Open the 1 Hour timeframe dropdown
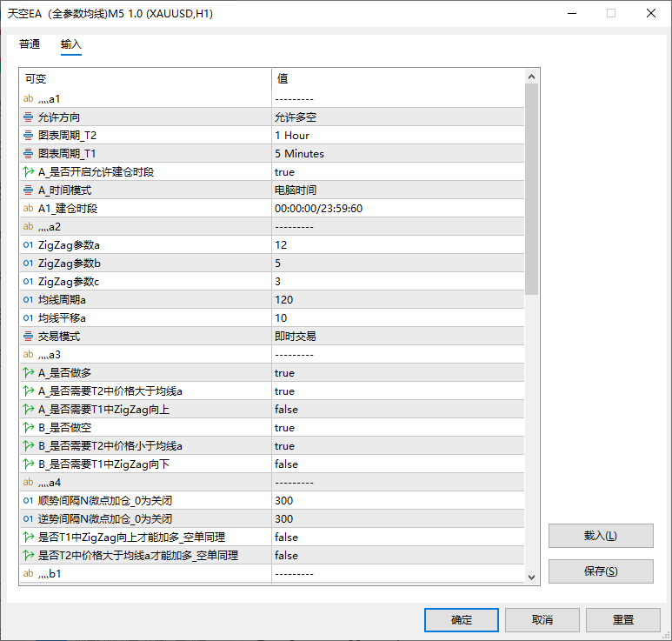Viewport: 672px width, 641px height. [x=397, y=136]
